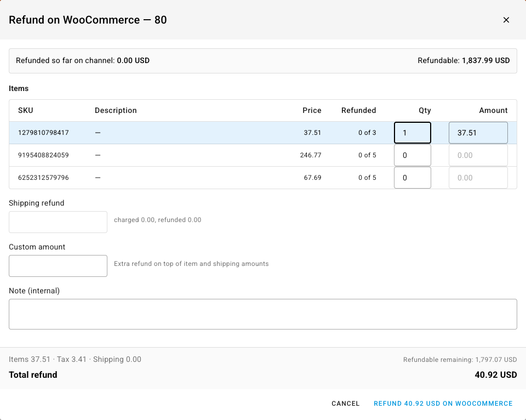Focus Qty field for SKU 9195408824059
Image resolution: width=526 pixels, height=420 pixels.
coord(412,155)
